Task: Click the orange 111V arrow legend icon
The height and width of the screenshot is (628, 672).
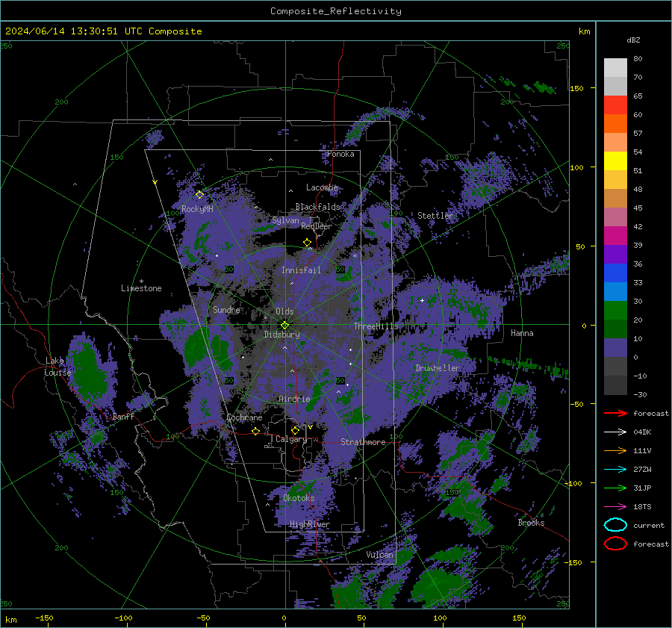Action: tap(615, 450)
